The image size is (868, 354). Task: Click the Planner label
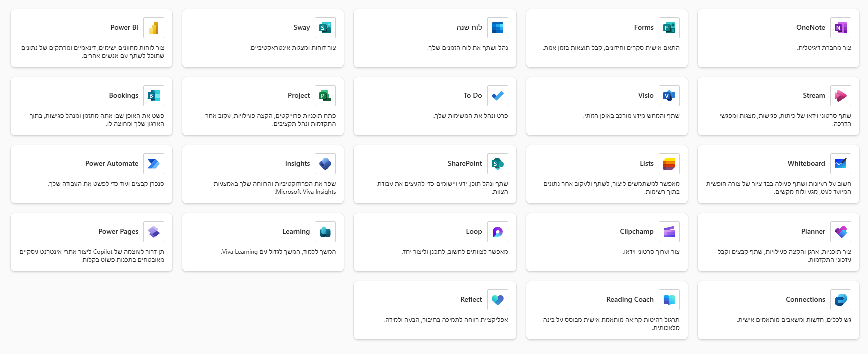pyautogui.click(x=813, y=232)
